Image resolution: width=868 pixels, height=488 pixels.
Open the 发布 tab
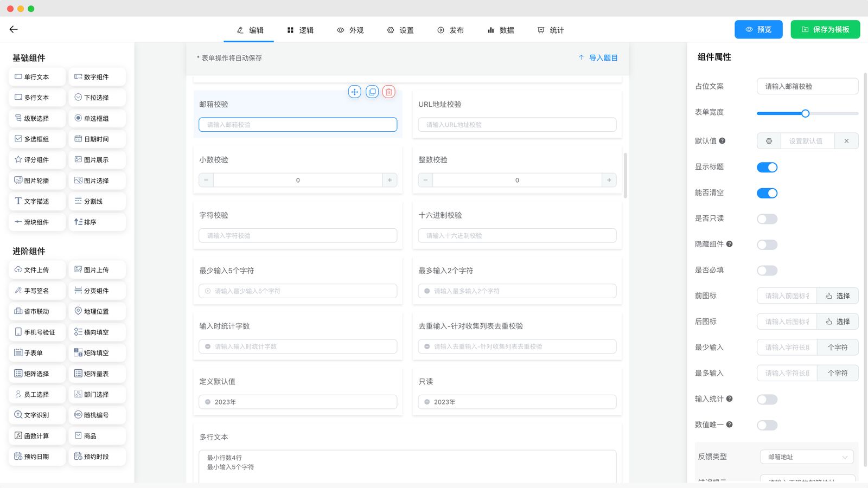pyautogui.click(x=450, y=30)
